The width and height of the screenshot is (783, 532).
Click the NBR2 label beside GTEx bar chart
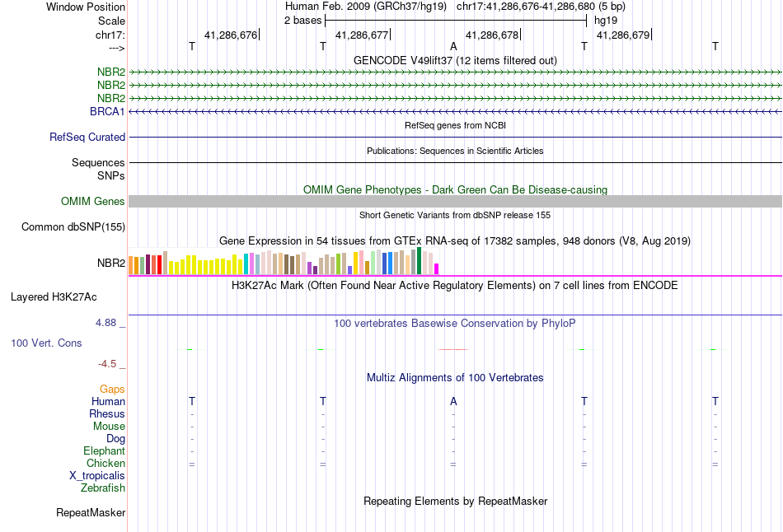pos(111,263)
